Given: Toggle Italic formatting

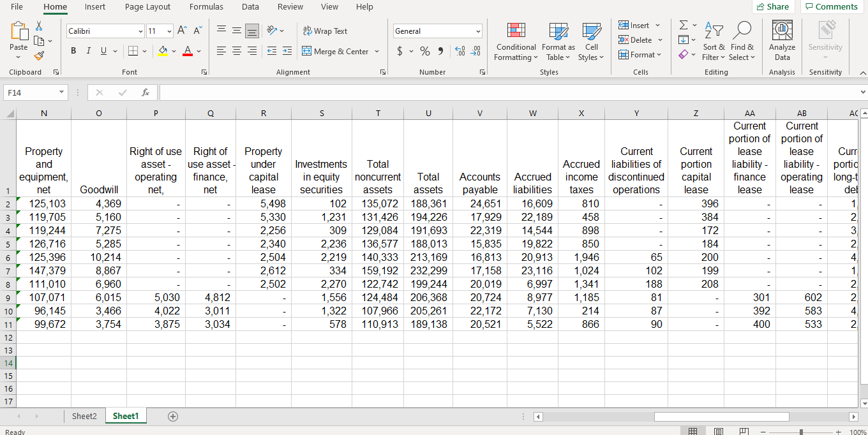Looking at the screenshot, I should point(88,50).
